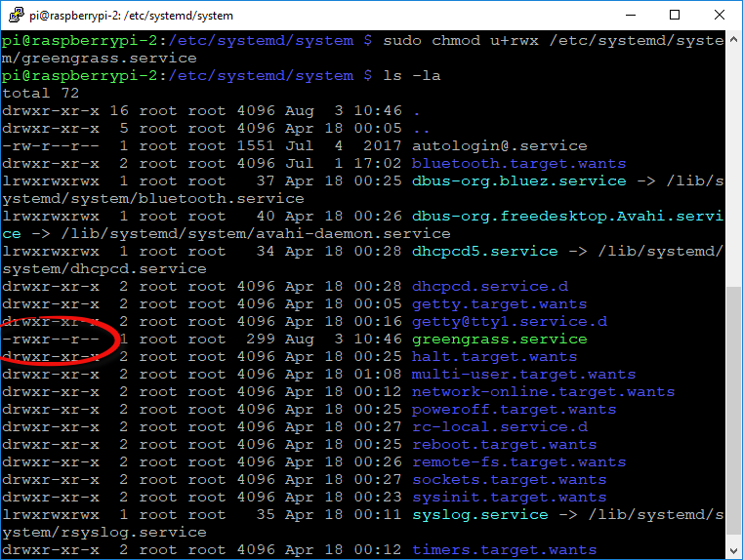This screenshot has height=560, width=743.
Task: Click 'dhcpcd5.service' symlink name
Action: pos(484,251)
